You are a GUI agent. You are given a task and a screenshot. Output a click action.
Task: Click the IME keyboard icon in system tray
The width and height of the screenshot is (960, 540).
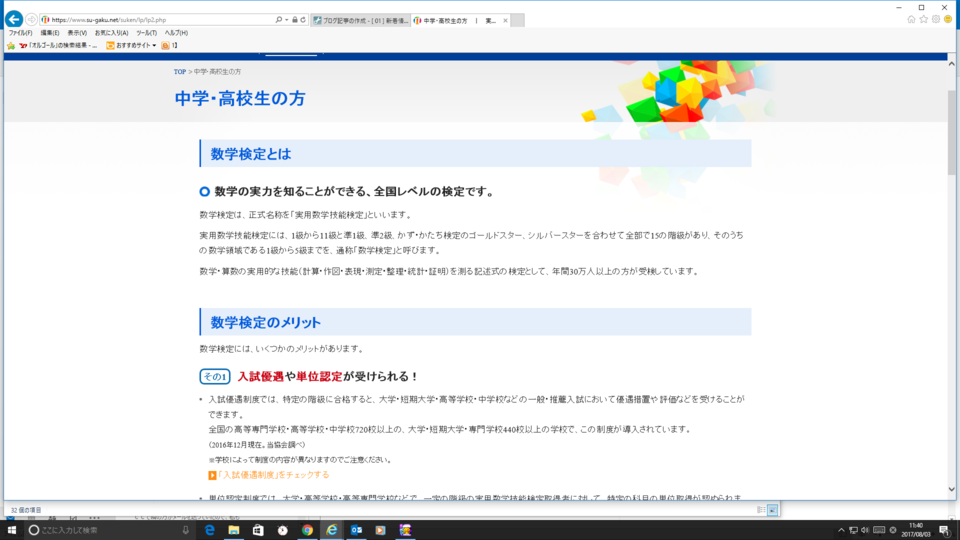879,530
